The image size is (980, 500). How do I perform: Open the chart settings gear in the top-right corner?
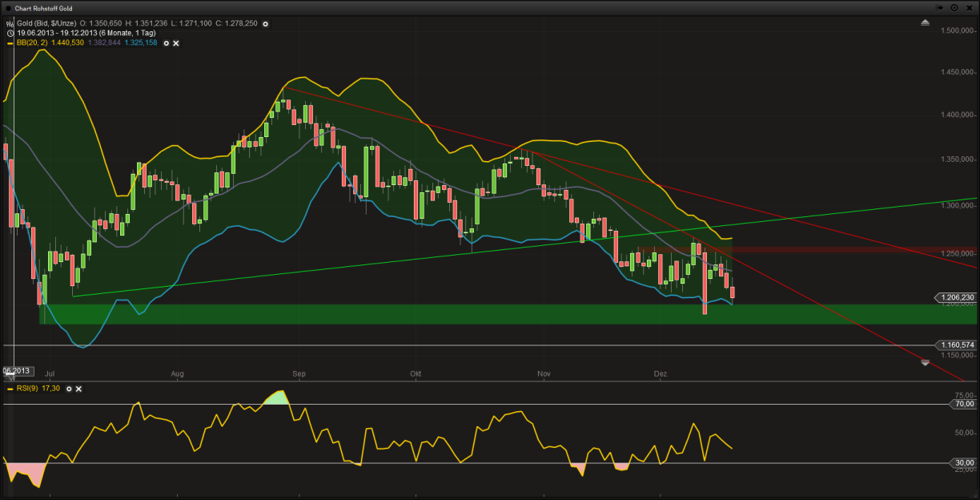tap(954, 8)
